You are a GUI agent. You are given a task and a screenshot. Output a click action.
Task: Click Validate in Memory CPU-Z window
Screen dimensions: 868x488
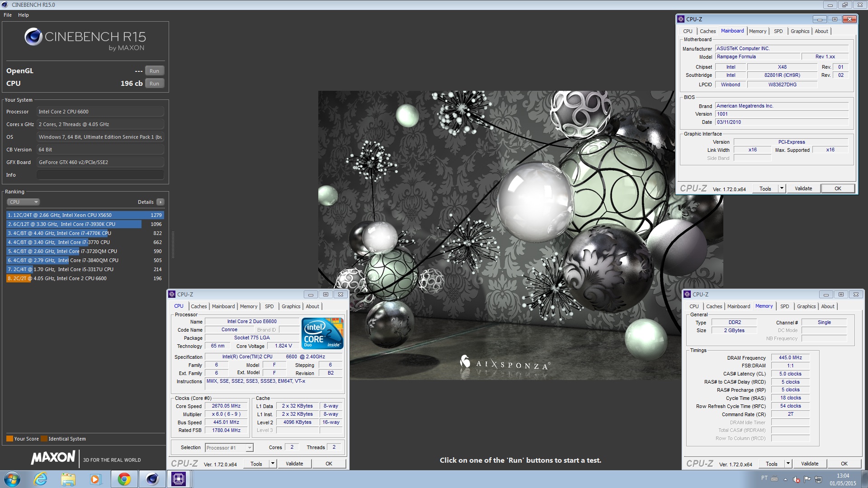click(810, 464)
